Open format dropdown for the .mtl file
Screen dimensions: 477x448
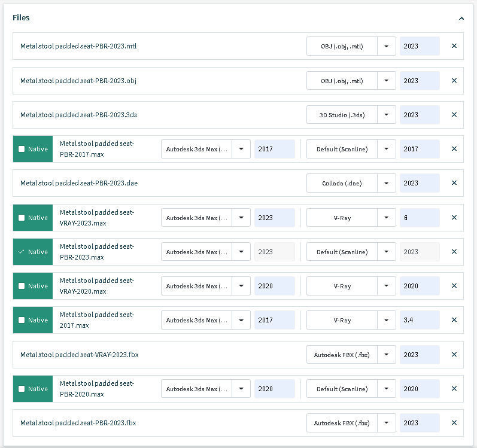pyautogui.click(x=387, y=46)
